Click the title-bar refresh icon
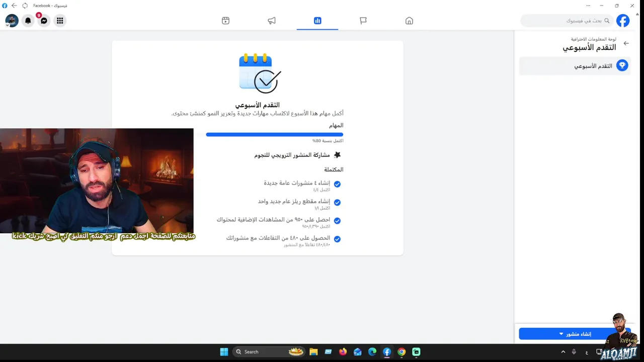This screenshot has width=644, height=362. point(25,6)
